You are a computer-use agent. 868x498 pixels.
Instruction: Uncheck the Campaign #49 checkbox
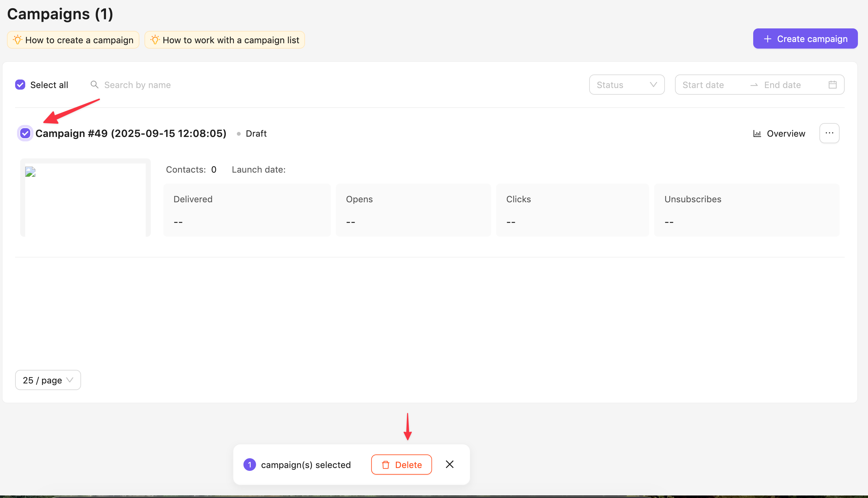pyautogui.click(x=25, y=133)
